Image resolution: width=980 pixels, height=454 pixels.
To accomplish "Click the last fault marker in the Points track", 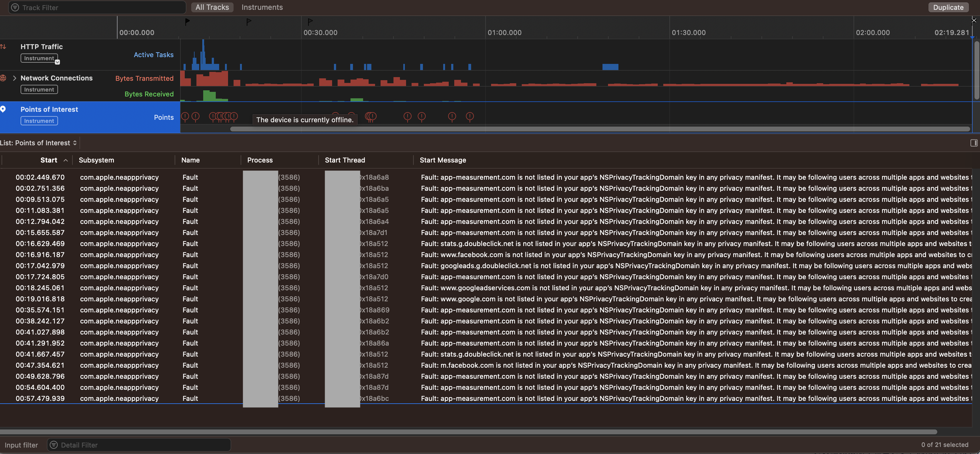I will pos(470,116).
